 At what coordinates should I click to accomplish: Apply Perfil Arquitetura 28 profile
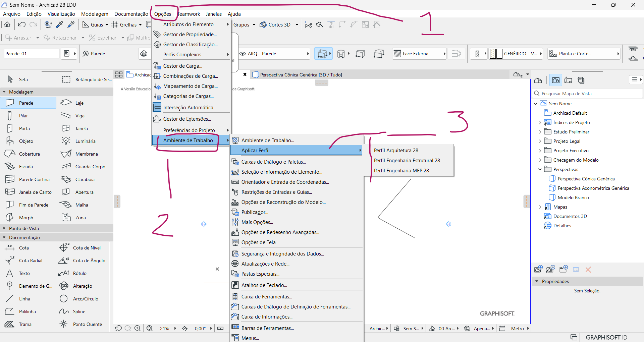[x=396, y=151]
